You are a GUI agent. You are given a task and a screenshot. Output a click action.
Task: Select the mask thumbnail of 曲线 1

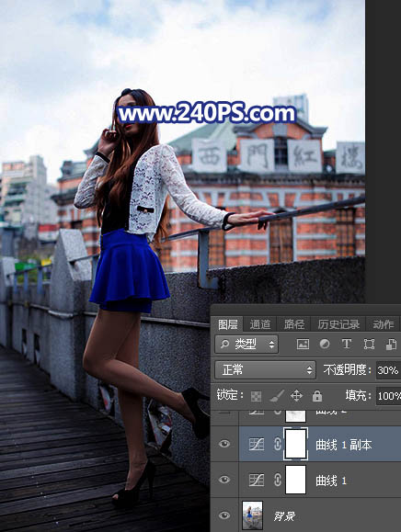296,480
